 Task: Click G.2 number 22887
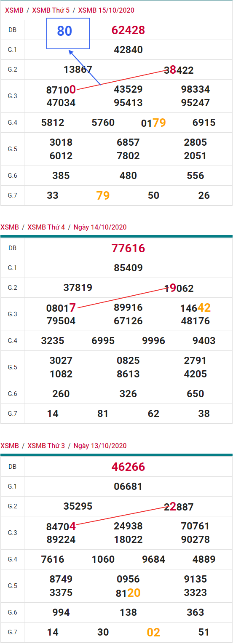click(x=179, y=507)
